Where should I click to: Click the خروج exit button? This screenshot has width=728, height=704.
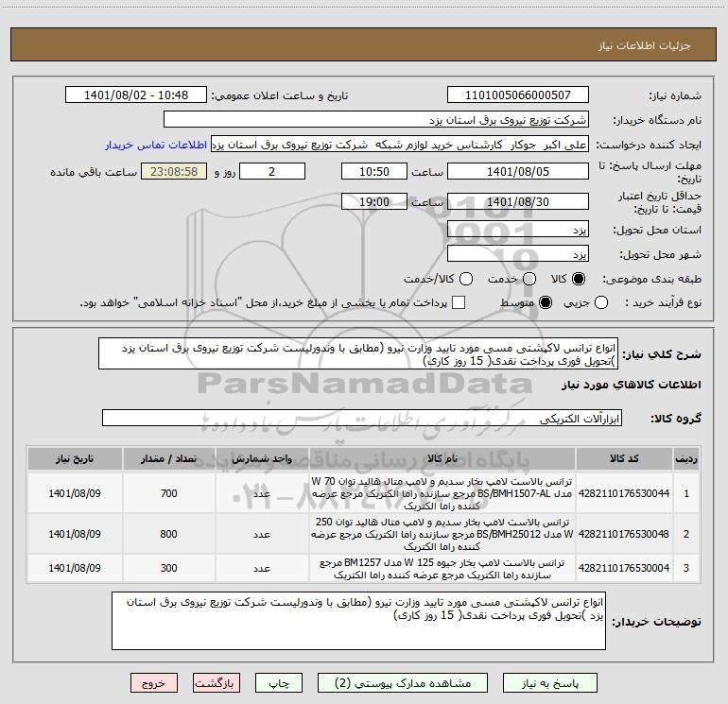coord(154,683)
